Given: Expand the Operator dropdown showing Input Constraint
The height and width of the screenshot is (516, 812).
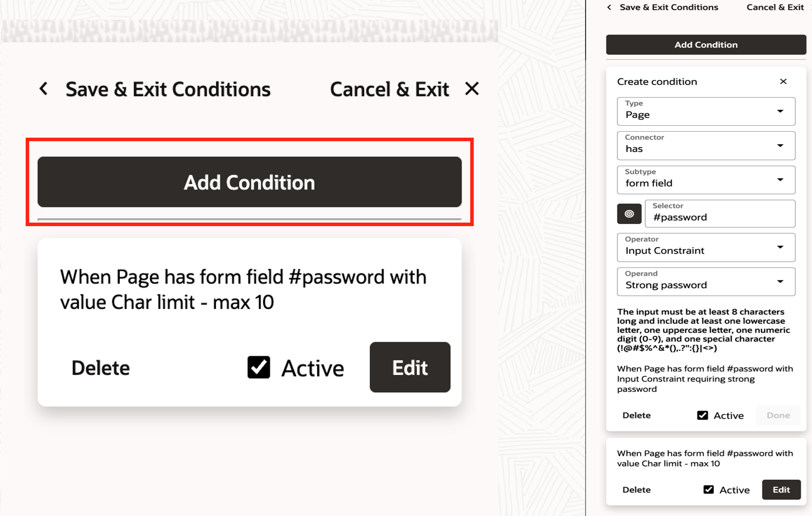Looking at the screenshot, I should coord(706,248).
